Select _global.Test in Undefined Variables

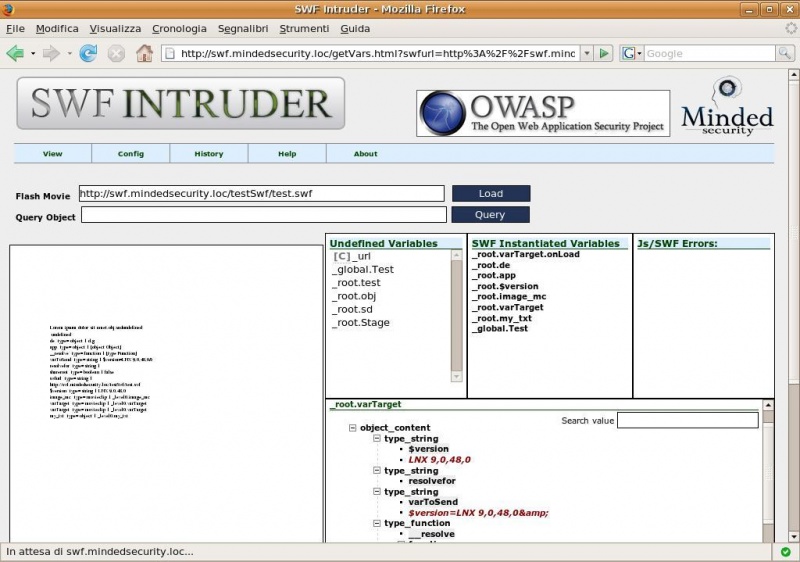[x=363, y=269]
